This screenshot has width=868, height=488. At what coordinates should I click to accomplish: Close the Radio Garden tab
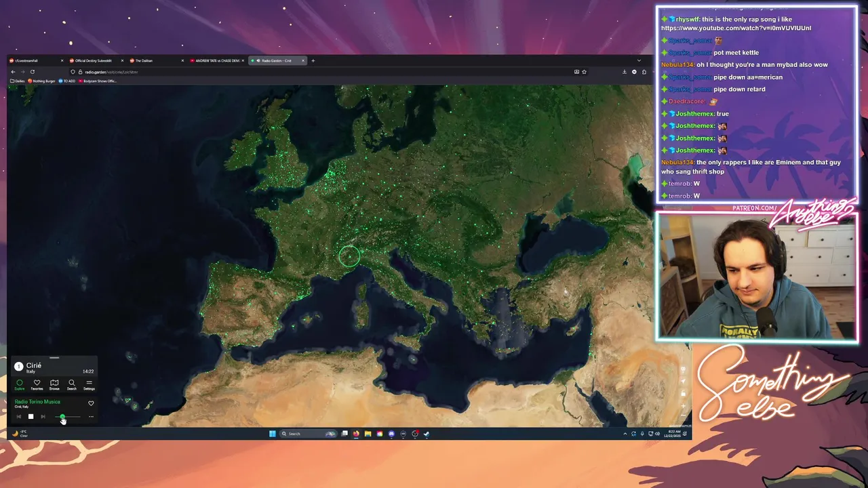click(x=303, y=60)
